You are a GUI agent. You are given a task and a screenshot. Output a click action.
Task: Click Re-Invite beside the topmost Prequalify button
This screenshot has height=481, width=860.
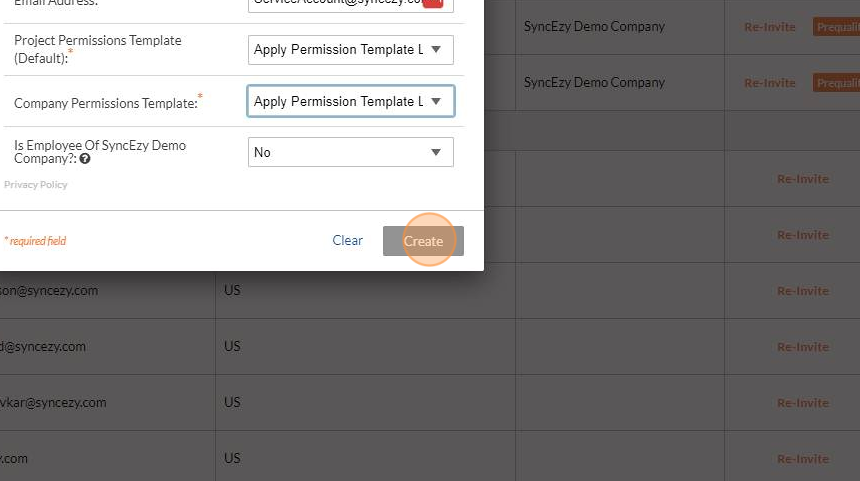tap(770, 27)
